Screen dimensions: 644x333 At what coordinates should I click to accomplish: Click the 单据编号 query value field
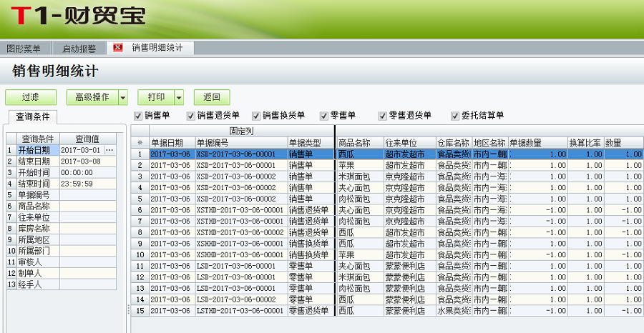(x=88, y=195)
